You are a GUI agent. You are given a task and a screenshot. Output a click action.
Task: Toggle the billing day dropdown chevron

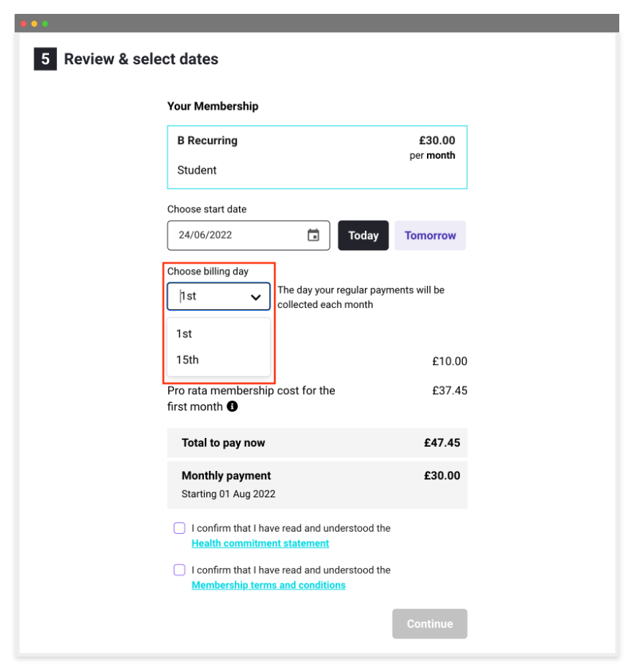[x=256, y=297]
